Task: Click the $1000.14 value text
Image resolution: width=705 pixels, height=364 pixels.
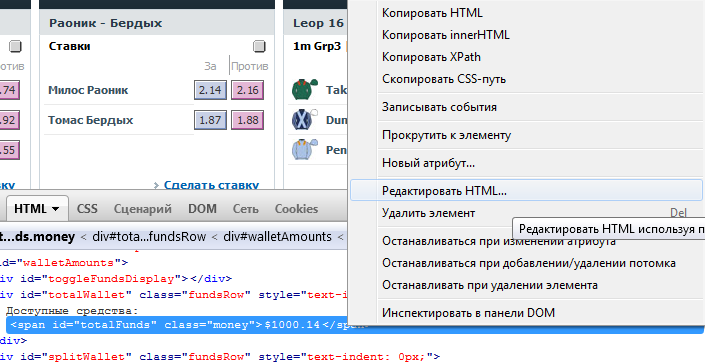Action: click(292, 325)
